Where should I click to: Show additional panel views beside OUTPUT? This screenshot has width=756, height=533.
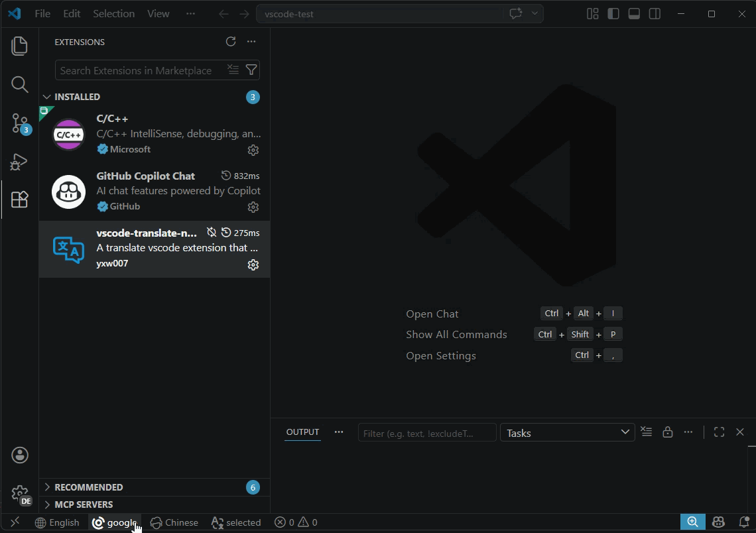pos(339,432)
